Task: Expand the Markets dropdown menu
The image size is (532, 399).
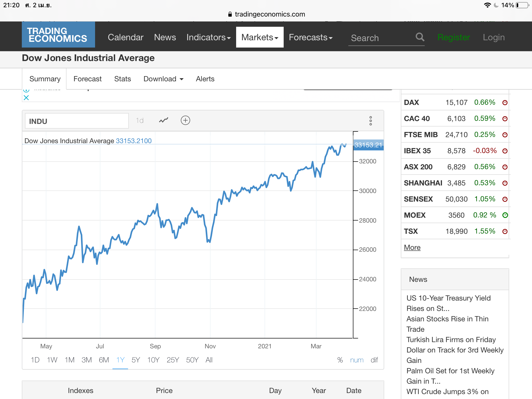Action: [260, 37]
